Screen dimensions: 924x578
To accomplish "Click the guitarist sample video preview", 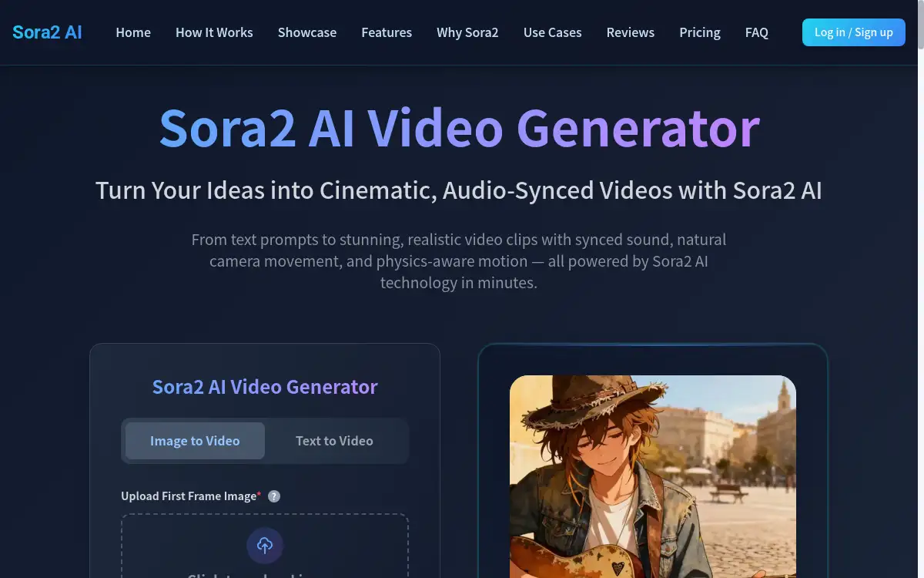I will 652,476.
